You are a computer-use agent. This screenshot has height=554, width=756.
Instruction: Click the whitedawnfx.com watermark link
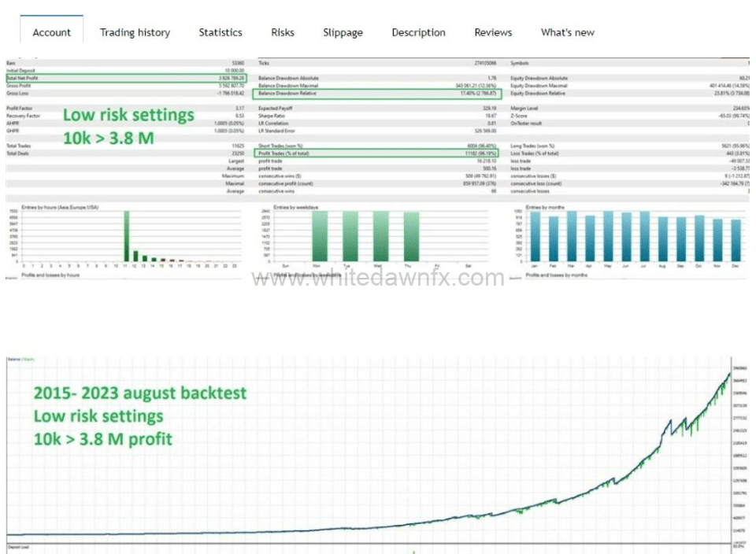[378, 278]
